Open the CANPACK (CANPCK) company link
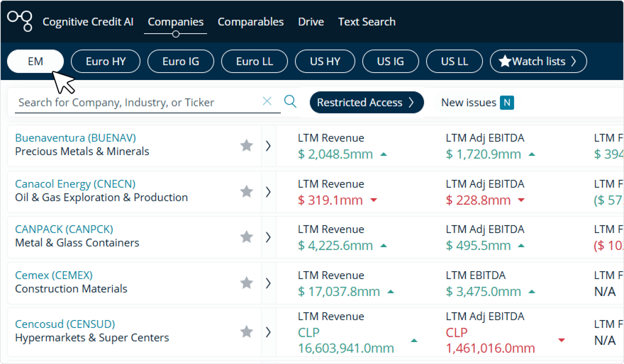This screenshot has height=364, width=624. pos(64,229)
